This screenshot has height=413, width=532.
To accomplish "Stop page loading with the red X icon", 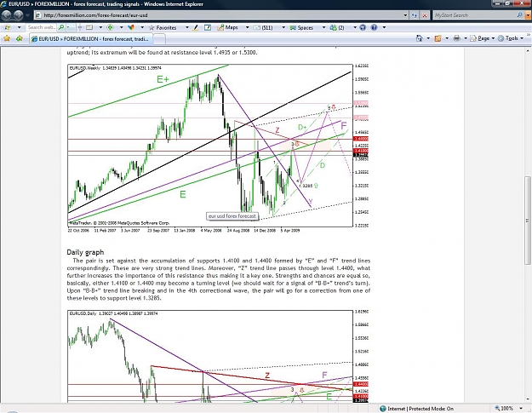I will tap(425, 15).
